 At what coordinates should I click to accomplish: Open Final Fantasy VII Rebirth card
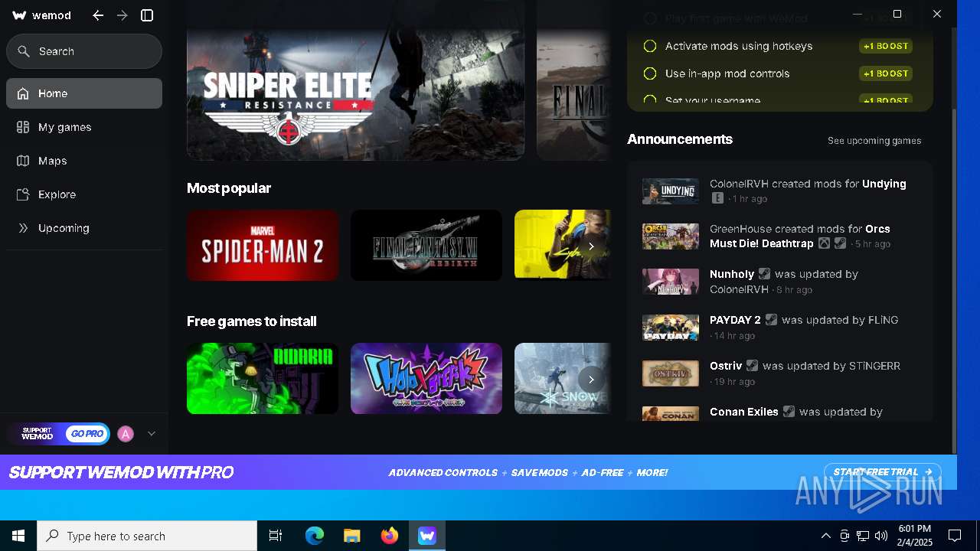pos(426,246)
